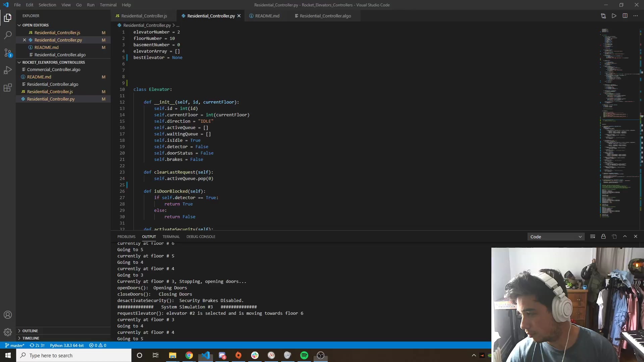Switch to the TERMINAL panel tab
Screen dimensions: 644x362
point(171,237)
